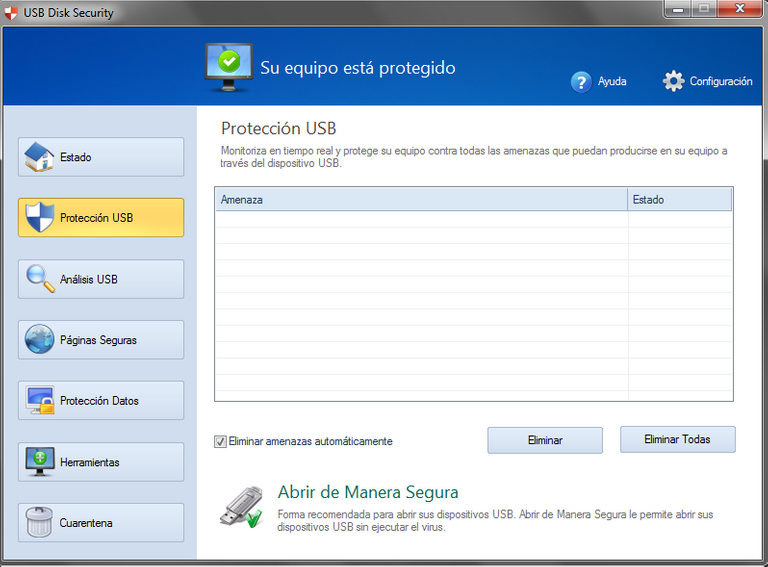Sort by the Amenaza column header

[x=421, y=200]
